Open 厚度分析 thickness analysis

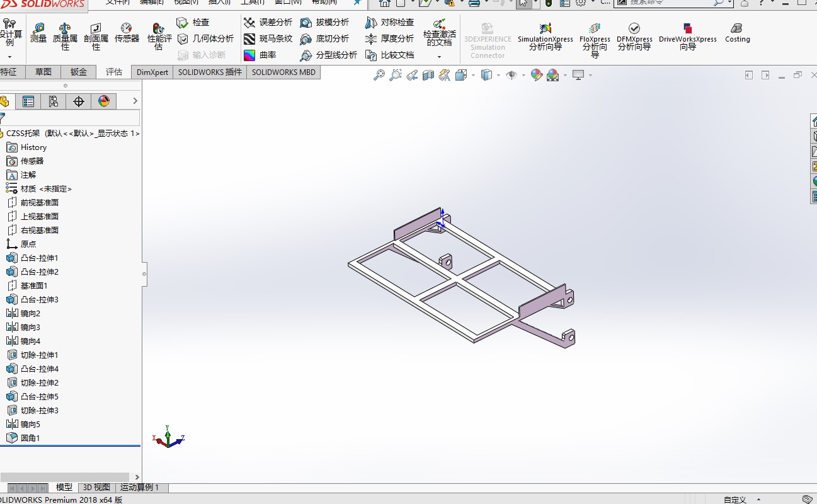tap(389, 39)
